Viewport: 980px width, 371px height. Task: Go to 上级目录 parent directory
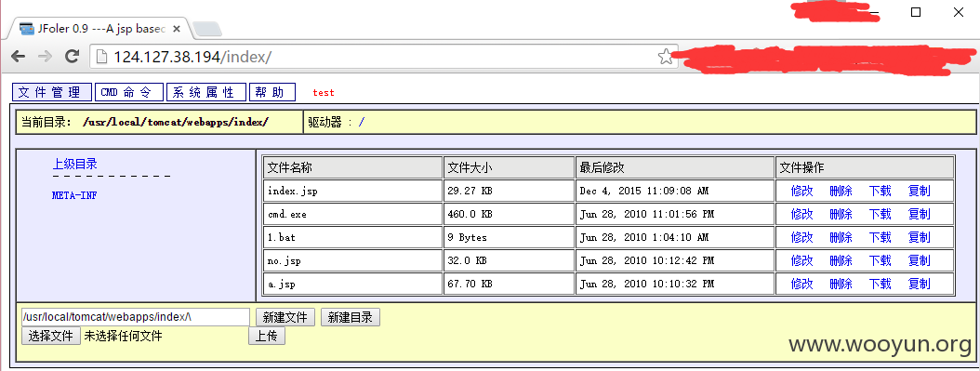[x=75, y=165]
